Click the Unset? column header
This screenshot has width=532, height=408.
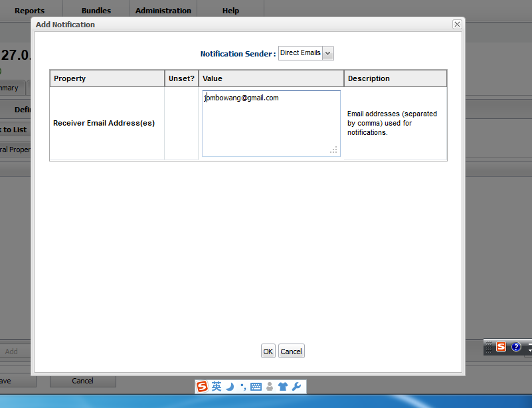click(181, 78)
